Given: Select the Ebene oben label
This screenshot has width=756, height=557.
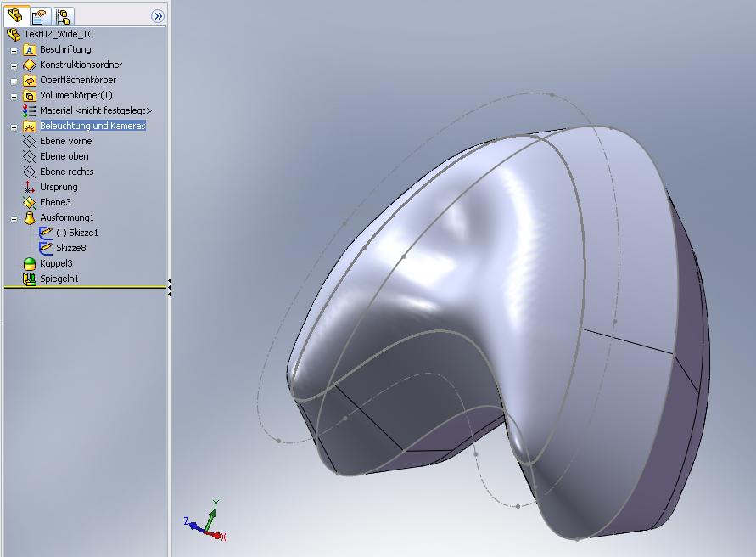Looking at the screenshot, I should click(x=64, y=156).
